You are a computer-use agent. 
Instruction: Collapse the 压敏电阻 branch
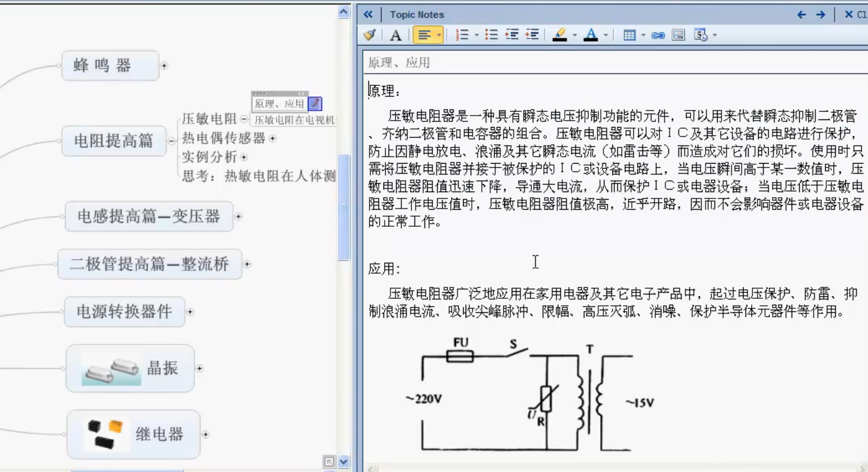(x=244, y=119)
